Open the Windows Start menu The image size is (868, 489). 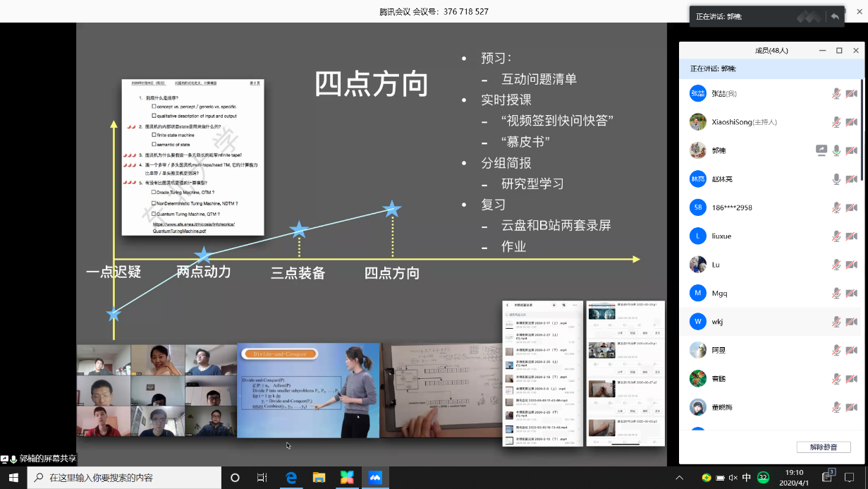(13, 478)
